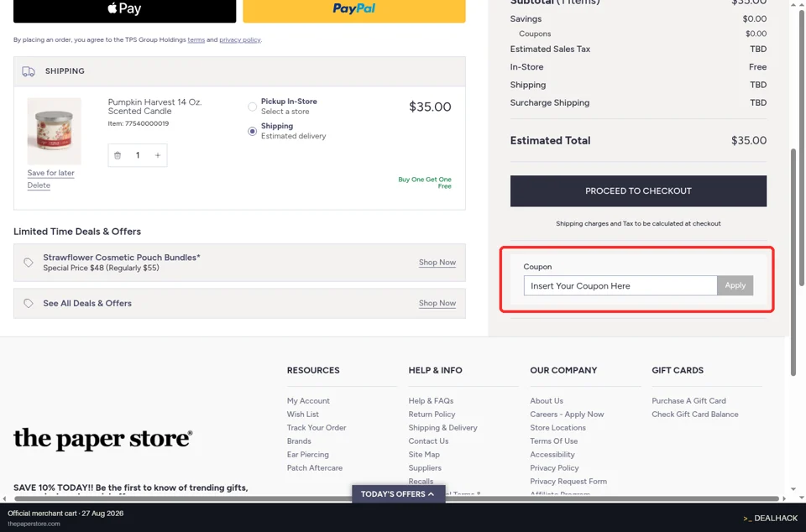Pay with PayPal button

(354, 10)
